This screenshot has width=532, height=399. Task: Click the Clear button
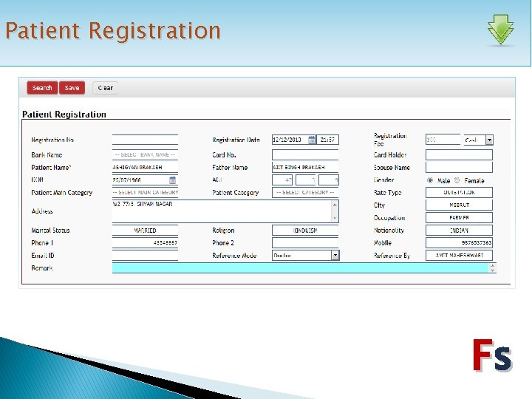(105, 88)
